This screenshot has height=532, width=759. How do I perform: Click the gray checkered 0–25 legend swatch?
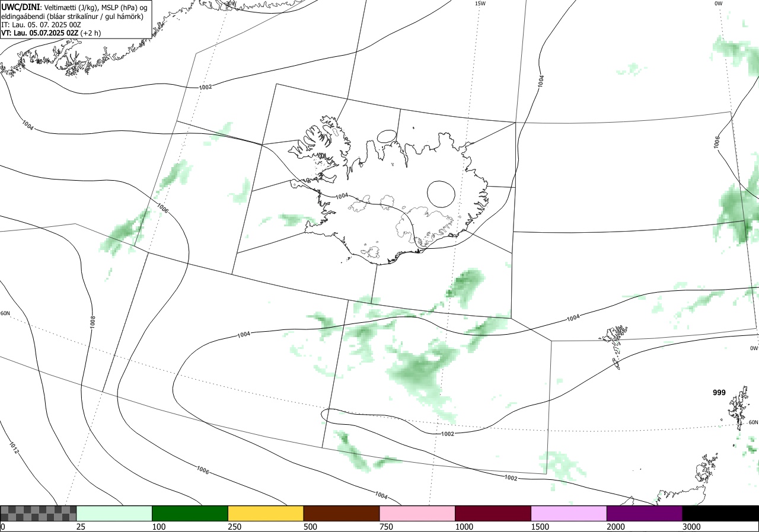pyautogui.click(x=39, y=513)
